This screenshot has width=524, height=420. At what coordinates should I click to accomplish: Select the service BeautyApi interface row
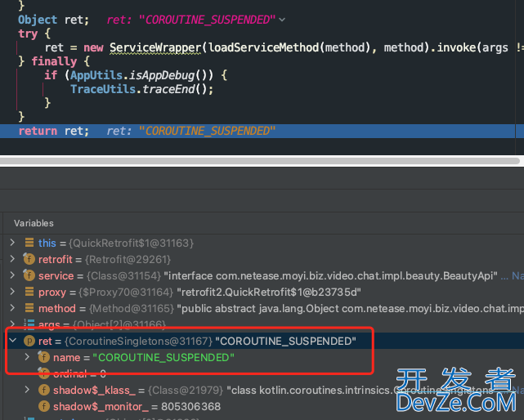(x=263, y=275)
